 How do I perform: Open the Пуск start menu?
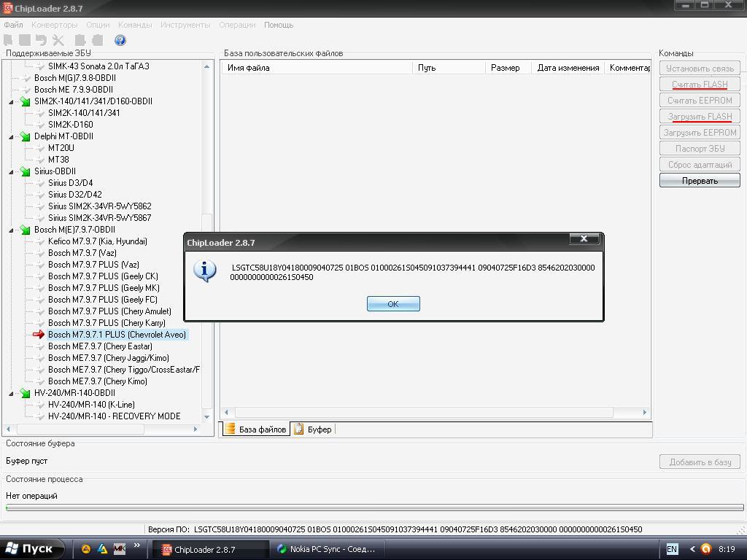tap(31, 549)
